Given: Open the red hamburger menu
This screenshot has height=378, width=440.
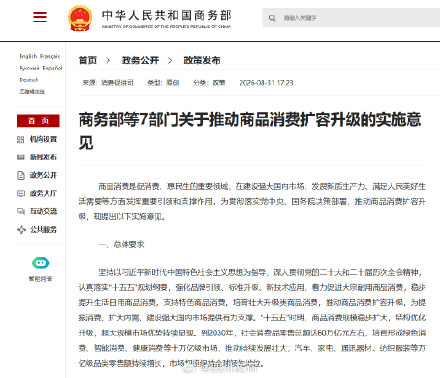Looking at the screenshot, I should point(40,17).
